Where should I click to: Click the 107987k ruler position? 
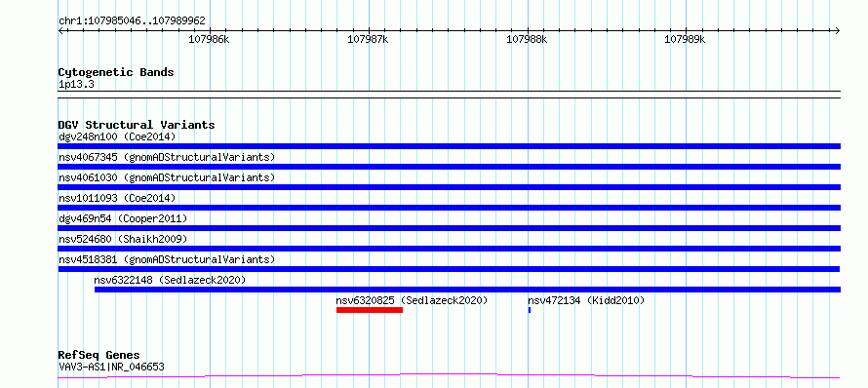368,39
